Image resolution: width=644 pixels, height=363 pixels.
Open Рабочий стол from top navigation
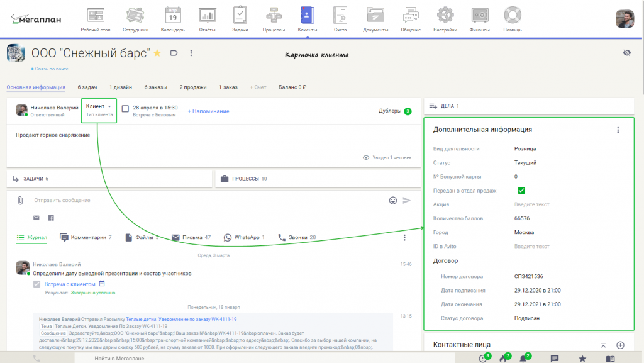click(96, 20)
